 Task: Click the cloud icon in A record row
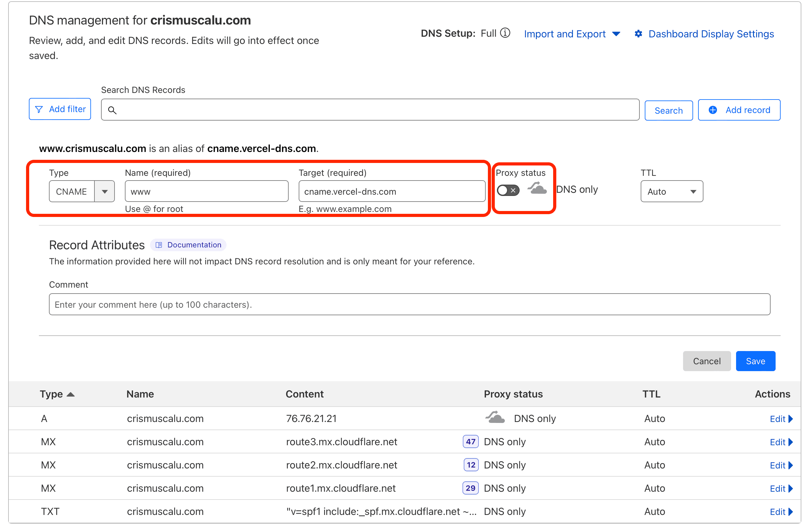pyautogui.click(x=495, y=418)
